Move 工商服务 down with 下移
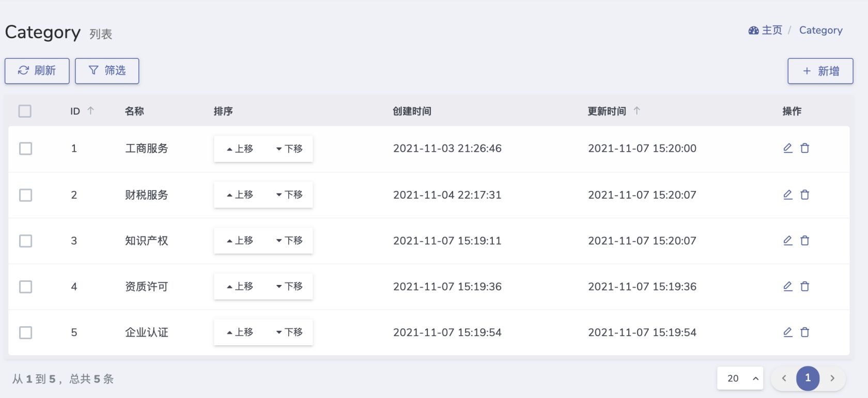The width and height of the screenshot is (868, 398). pos(289,149)
